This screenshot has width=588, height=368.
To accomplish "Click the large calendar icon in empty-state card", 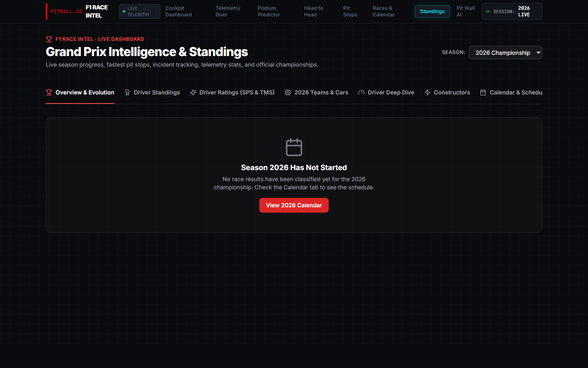I will tap(294, 147).
